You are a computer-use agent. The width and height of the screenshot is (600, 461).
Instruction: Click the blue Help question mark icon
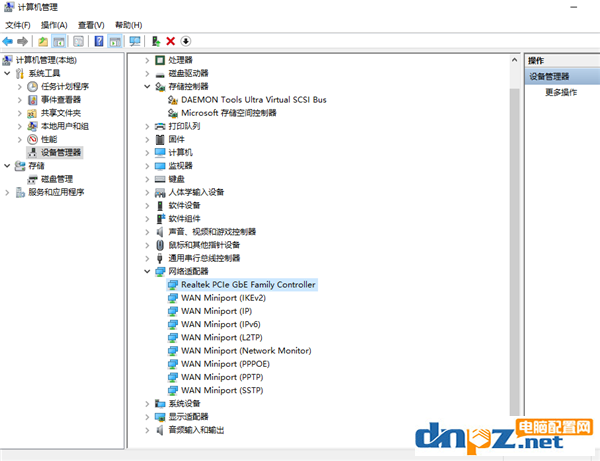point(99,41)
